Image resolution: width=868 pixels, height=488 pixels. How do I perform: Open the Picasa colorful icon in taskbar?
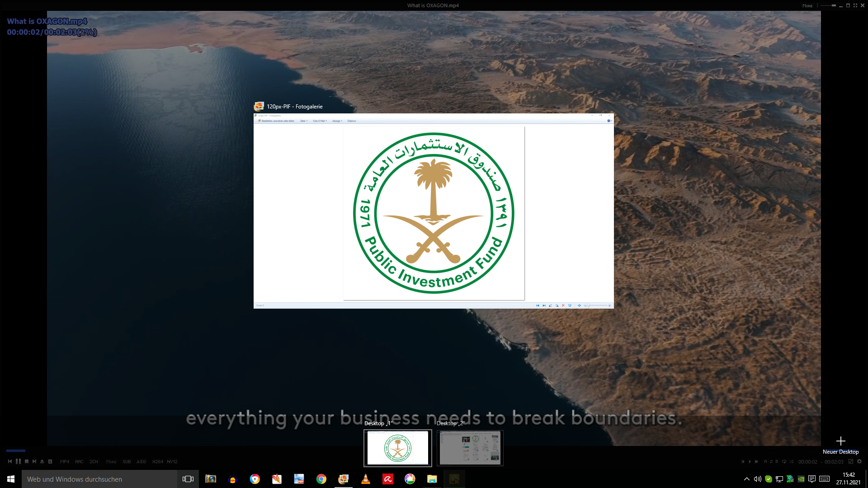410,479
